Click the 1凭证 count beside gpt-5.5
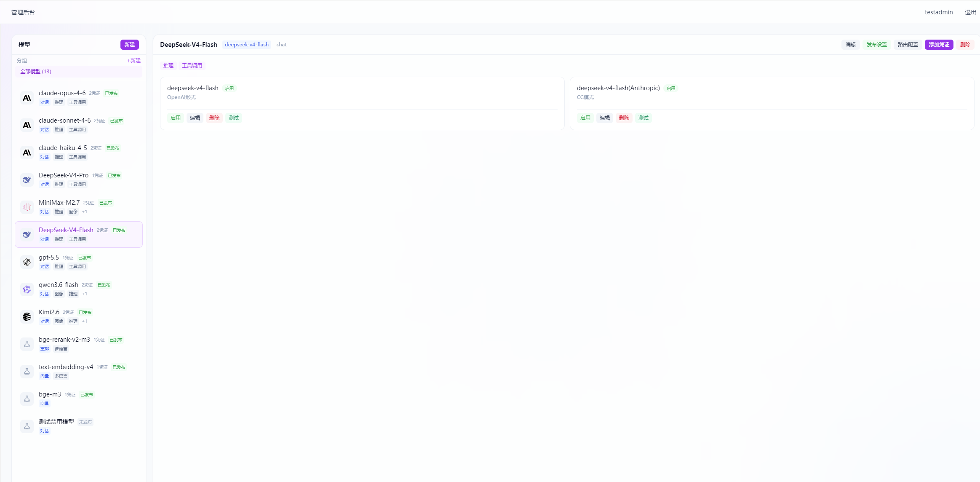Image resolution: width=980 pixels, height=482 pixels. point(68,258)
